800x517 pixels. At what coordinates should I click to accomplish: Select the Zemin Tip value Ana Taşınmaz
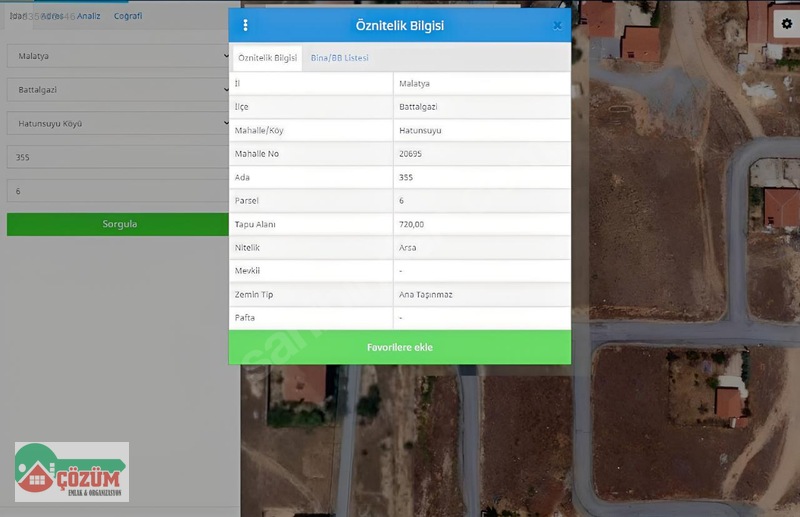pos(426,294)
